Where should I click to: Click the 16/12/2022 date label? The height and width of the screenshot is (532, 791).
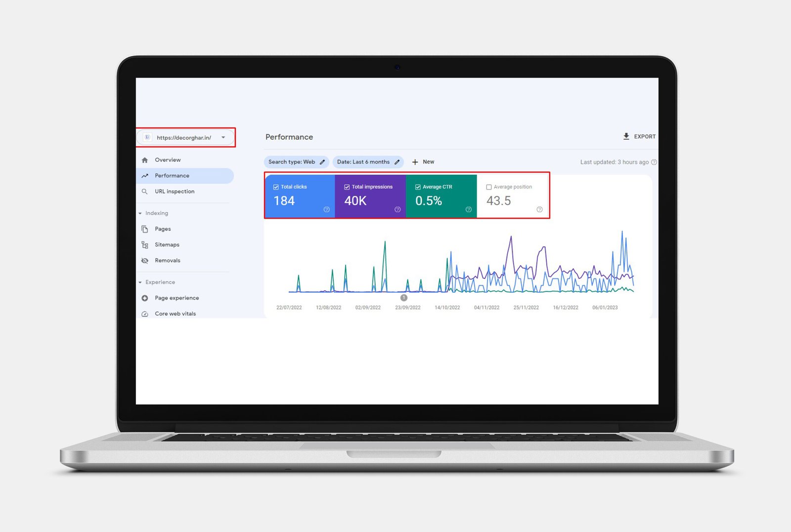click(566, 308)
